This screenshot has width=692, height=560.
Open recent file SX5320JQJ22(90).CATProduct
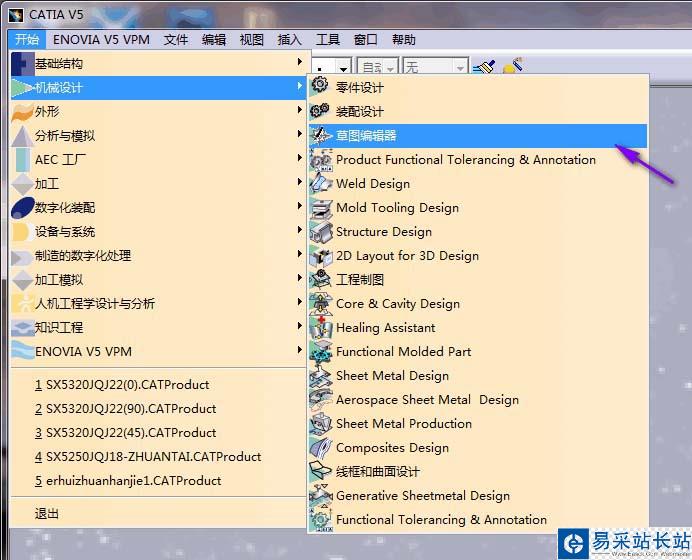[158, 409]
